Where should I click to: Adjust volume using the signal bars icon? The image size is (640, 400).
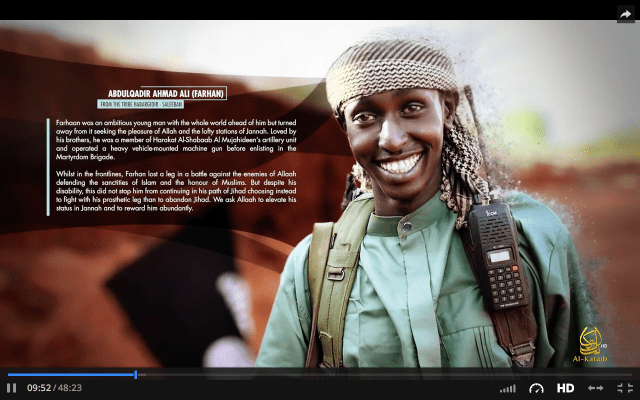pyautogui.click(x=508, y=388)
